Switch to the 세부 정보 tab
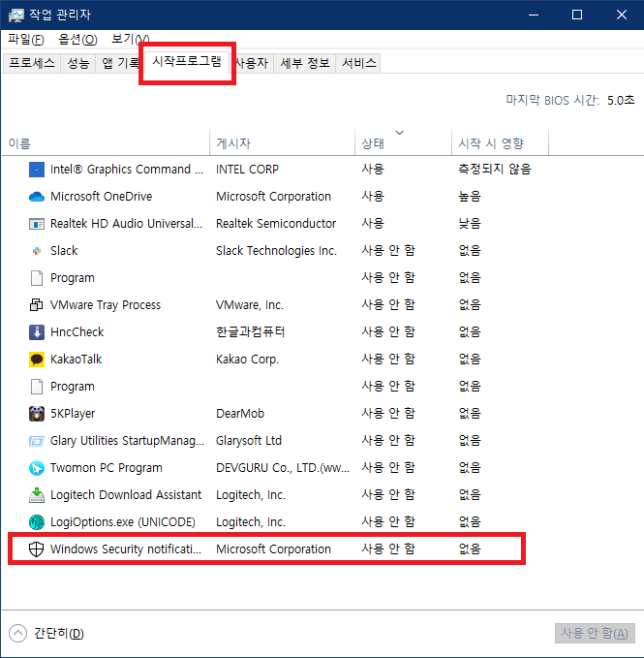644x658 pixels. (x=305, y=63)
